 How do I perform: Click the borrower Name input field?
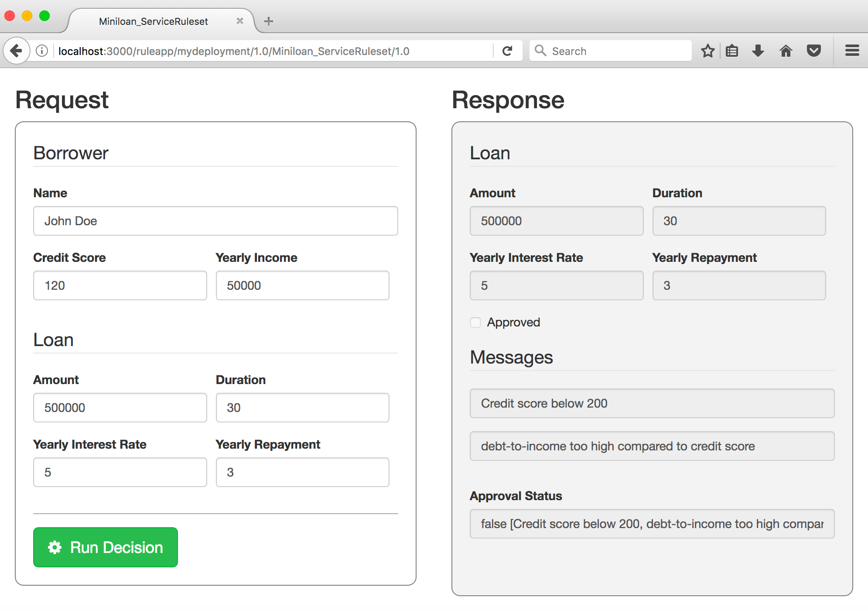[215, 221]
